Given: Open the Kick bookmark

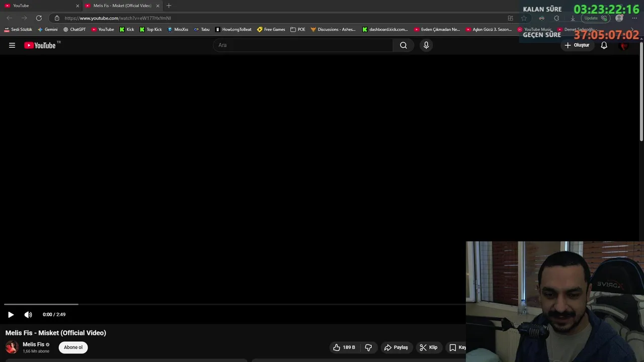Looking at the screenshot, I should click(127, 29).
